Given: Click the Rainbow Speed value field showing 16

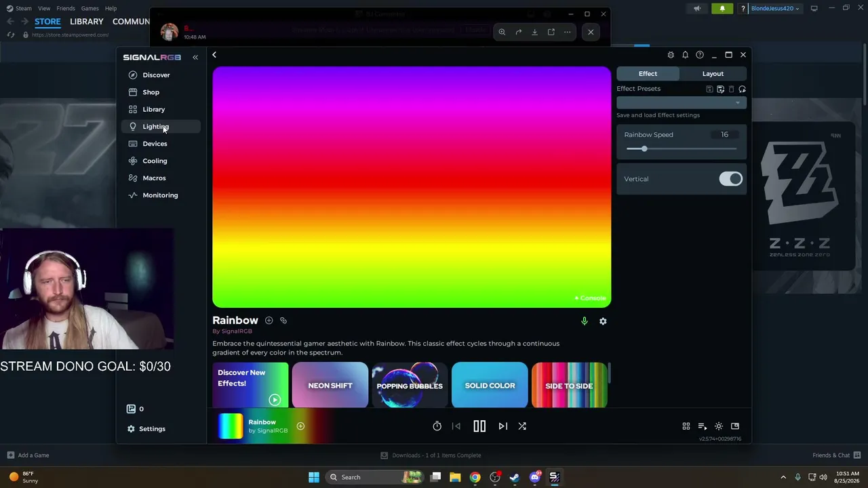Looking at the screenshot, I should [x=724, y=135].
